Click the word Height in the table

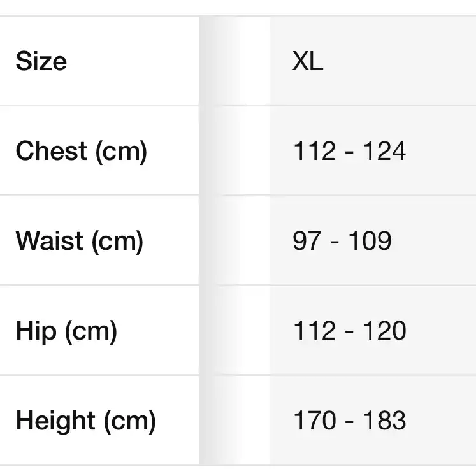coord(54,421)
